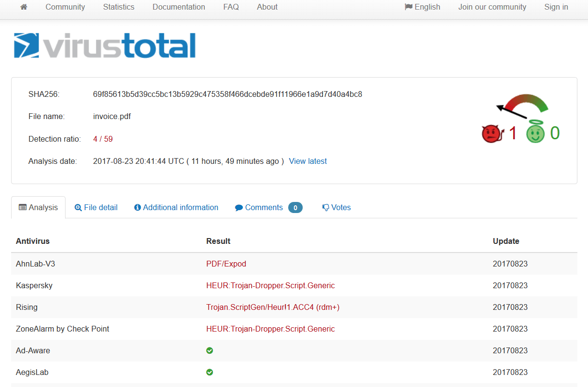Click the Kaspersky HEUR:Trojan-Dropper result text
This screenshot has width=588, height=387.
coord(270,286)
